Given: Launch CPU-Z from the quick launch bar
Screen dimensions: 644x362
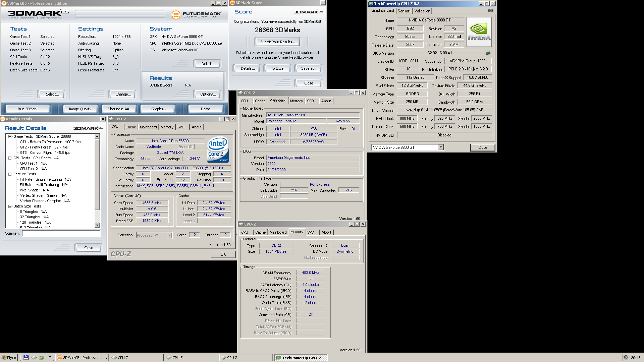Looking at the screenshot, I should (34, 357).
